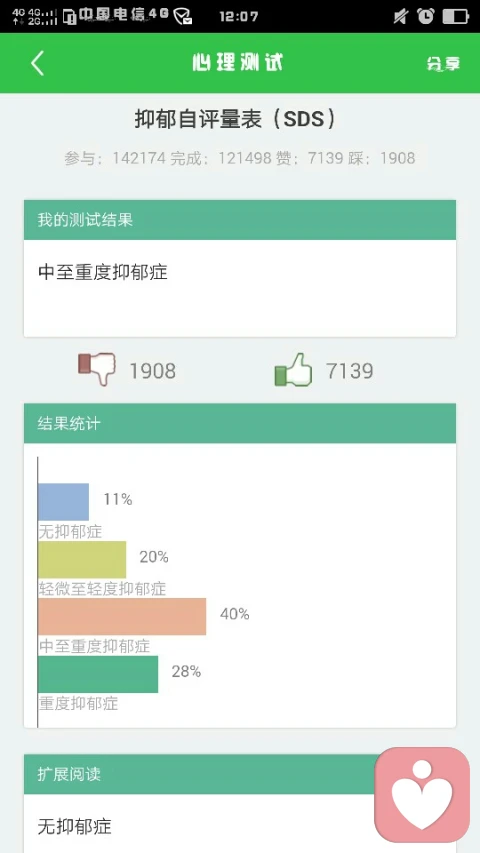Tap the 抑郁自评量表（SDS）title

[x=235, y=119]
